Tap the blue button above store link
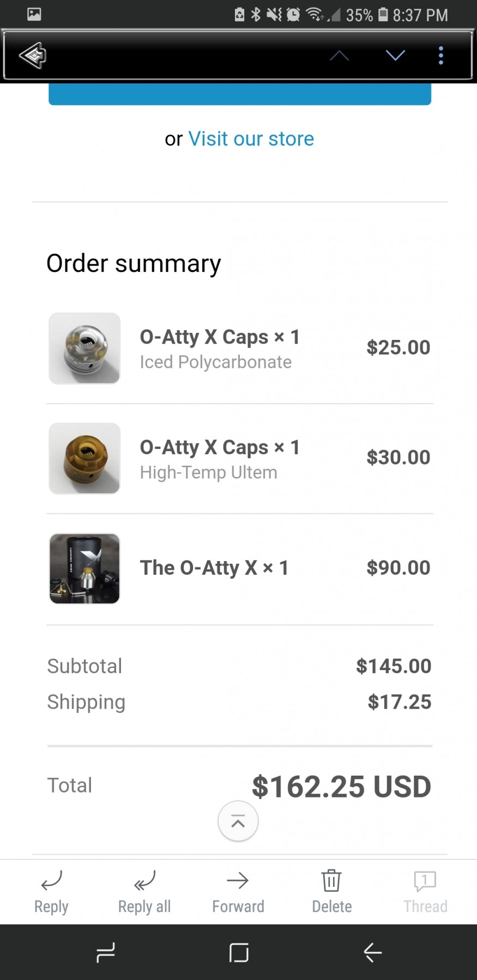This screenshot has height=980, width=477. click(x=240, y=94)
